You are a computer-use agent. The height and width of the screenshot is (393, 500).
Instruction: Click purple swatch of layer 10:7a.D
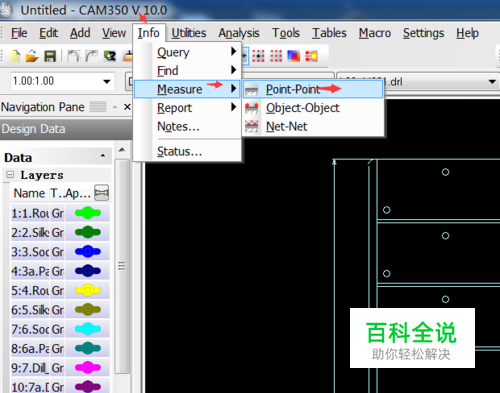[x=88, y=387]
